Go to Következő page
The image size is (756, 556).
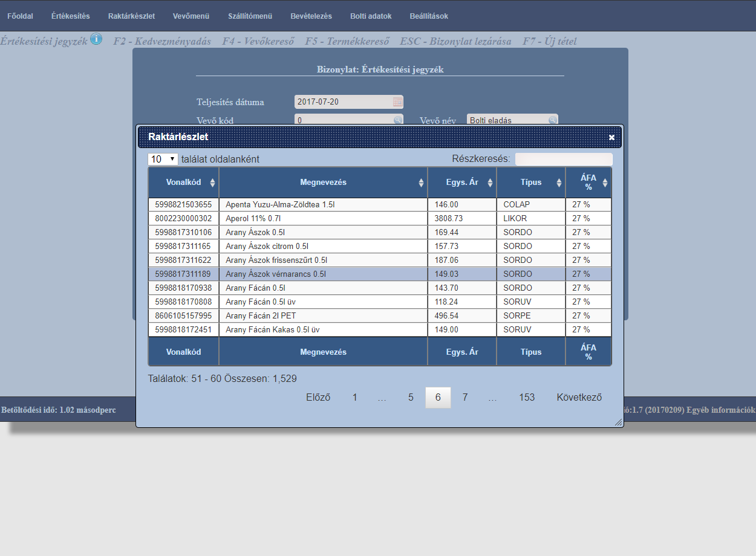pos(579,397)
